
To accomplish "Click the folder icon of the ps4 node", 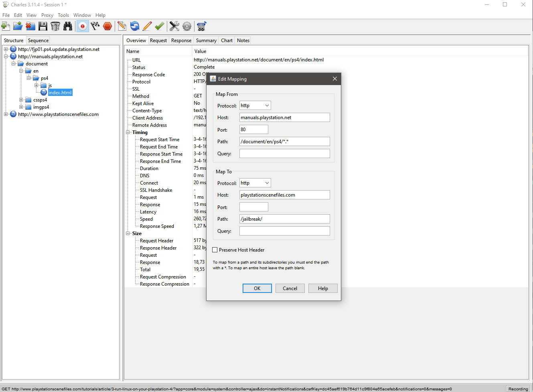I will (36, 78).
